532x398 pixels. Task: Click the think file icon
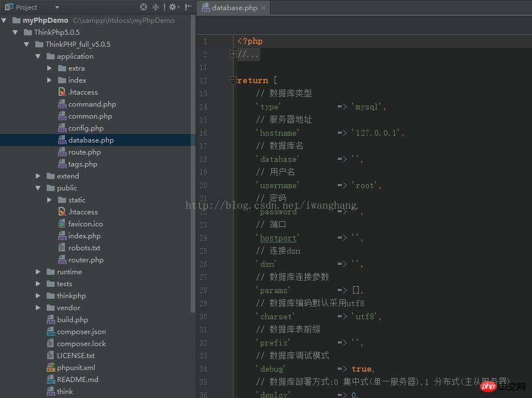51,391
